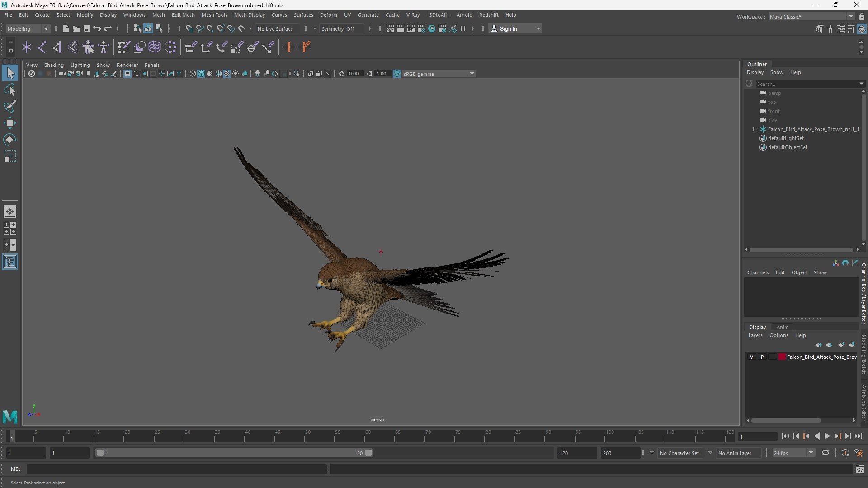Switch to the Anim layer tab

point(782,327)
